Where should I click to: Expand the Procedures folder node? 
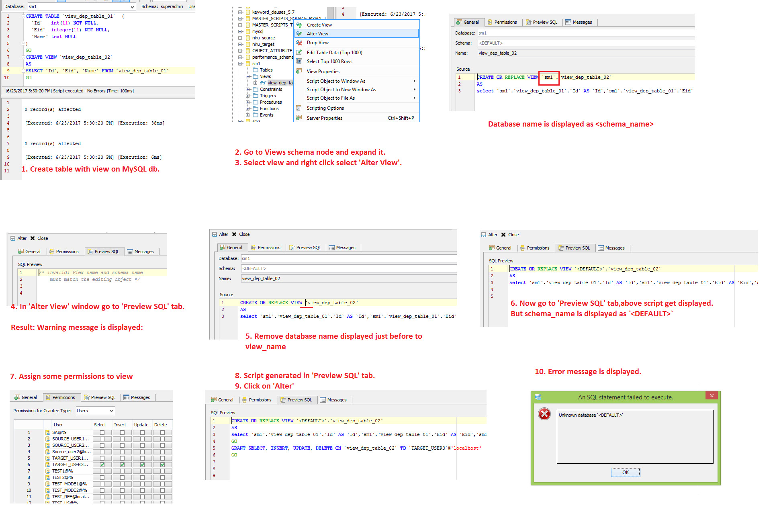tap(248, 102)
